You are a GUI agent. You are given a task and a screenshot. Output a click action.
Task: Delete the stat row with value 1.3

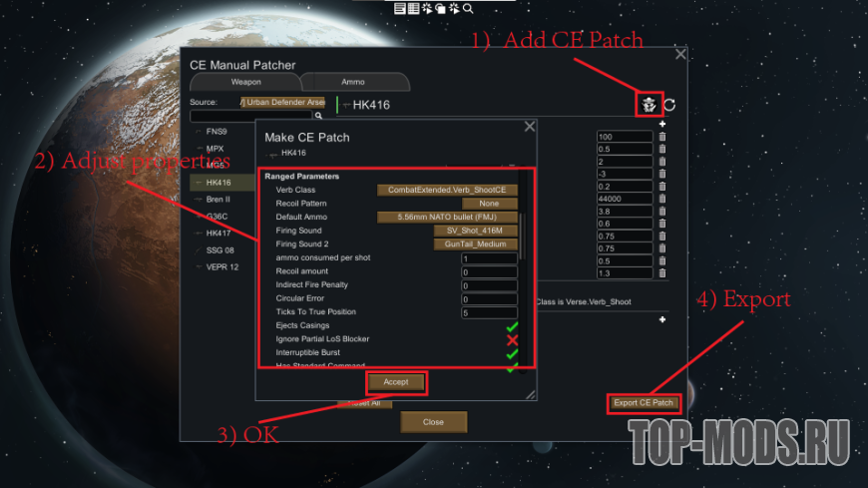[662, 273]
